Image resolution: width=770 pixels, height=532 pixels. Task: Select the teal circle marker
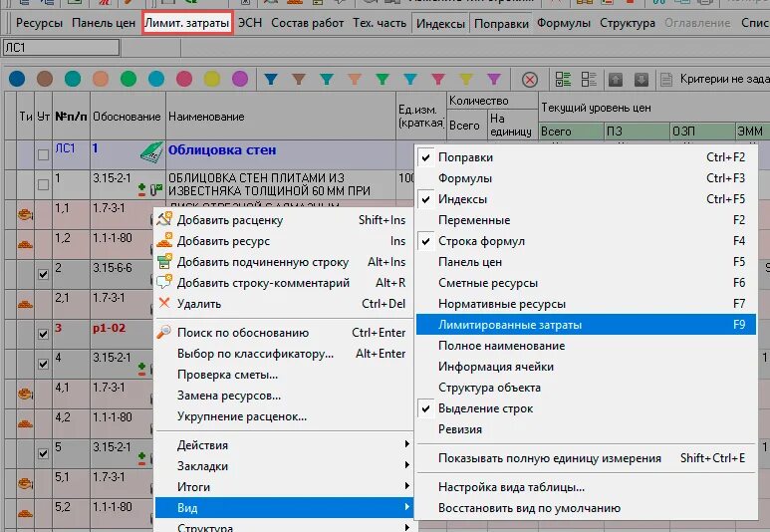click(73, 79)
